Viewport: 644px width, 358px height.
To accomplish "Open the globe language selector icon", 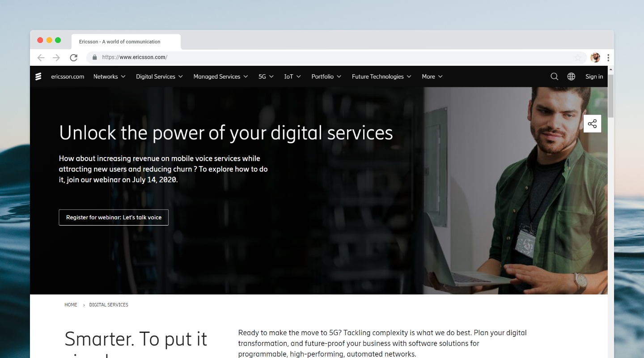I will 571,77.
